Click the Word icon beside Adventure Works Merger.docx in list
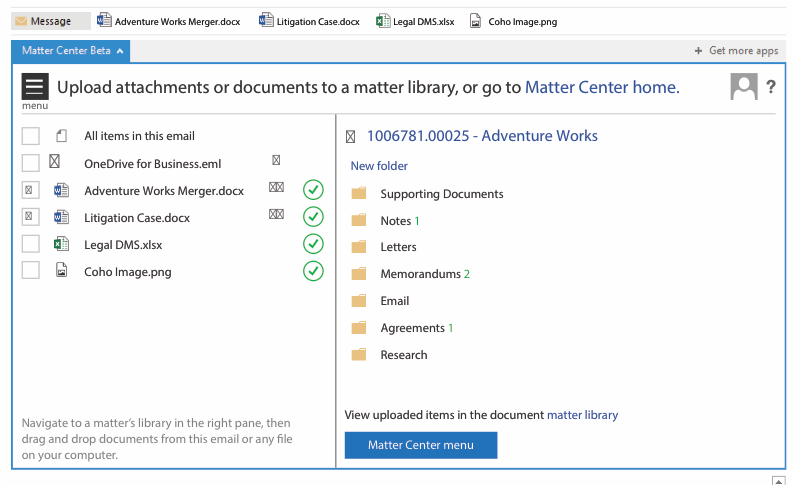The width and height of the screenshot is (793, 485). 61,190
